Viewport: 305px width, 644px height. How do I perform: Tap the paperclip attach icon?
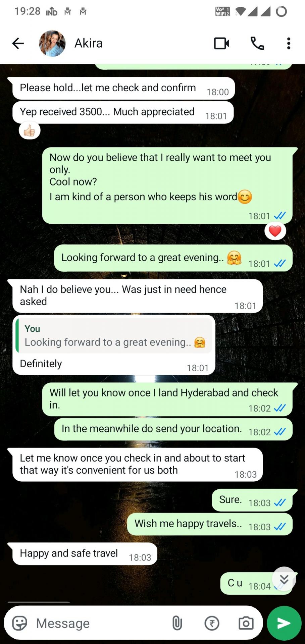click(177, 624)
